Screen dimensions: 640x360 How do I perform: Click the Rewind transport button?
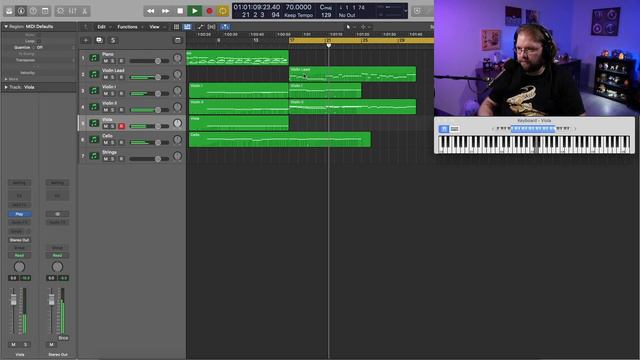[151, 11]
